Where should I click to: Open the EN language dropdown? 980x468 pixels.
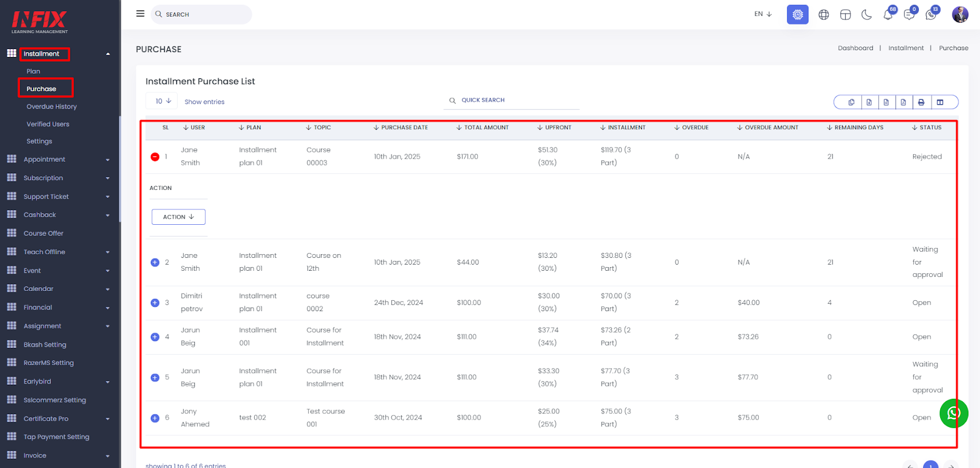tap(763, 14)
